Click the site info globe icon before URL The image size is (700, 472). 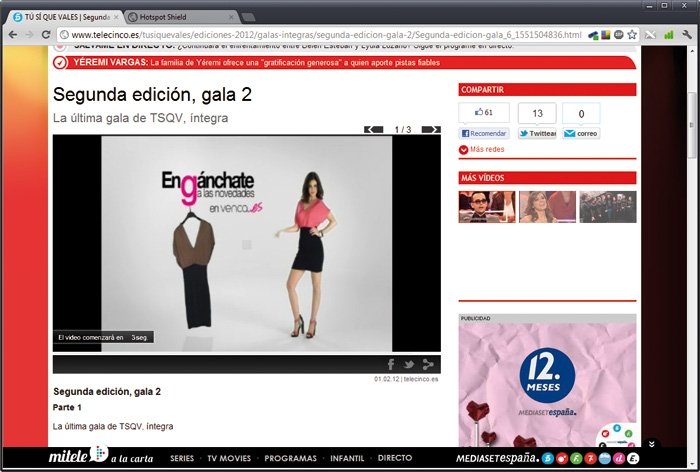[x=64, y=35]
